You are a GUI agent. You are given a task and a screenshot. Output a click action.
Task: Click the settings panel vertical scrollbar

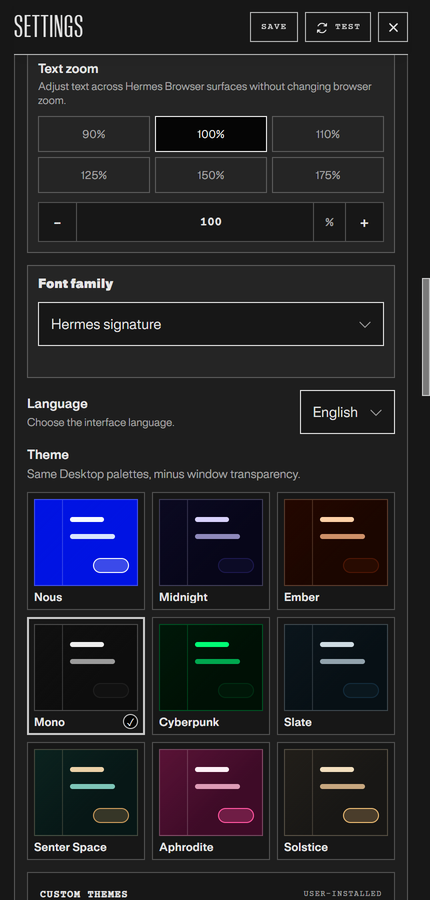coord(425,337)
